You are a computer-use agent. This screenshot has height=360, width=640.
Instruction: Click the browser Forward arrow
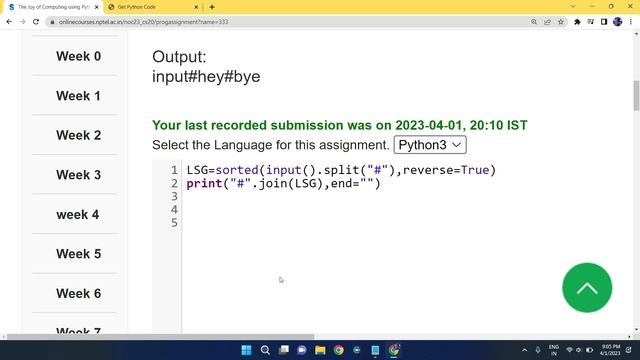point(22,22)
